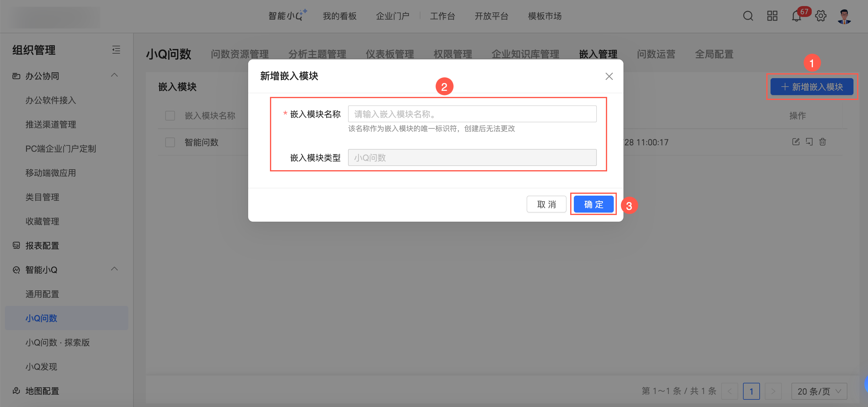Click the 地图配置 icon in sidebar
Screen dimensions: 868x407
[x=16, y=390]
